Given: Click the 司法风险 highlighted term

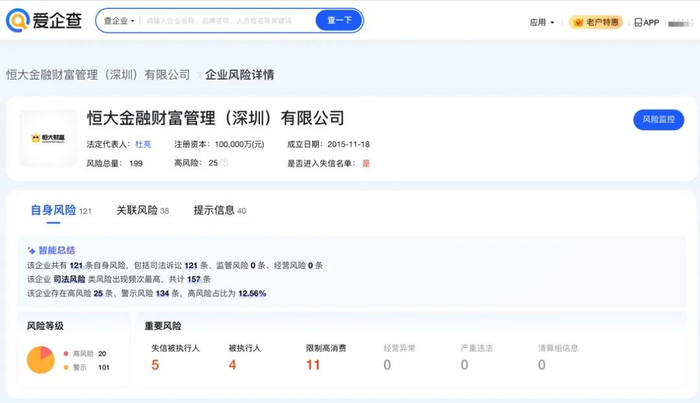Looking at the screenshot, I should [69, 279].
